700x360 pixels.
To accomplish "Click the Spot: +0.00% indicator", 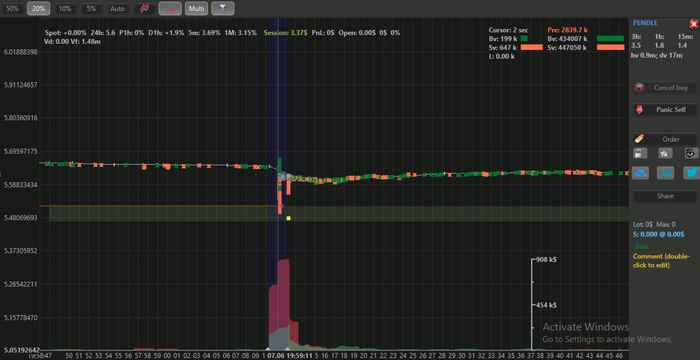I will tap(66, 33).
